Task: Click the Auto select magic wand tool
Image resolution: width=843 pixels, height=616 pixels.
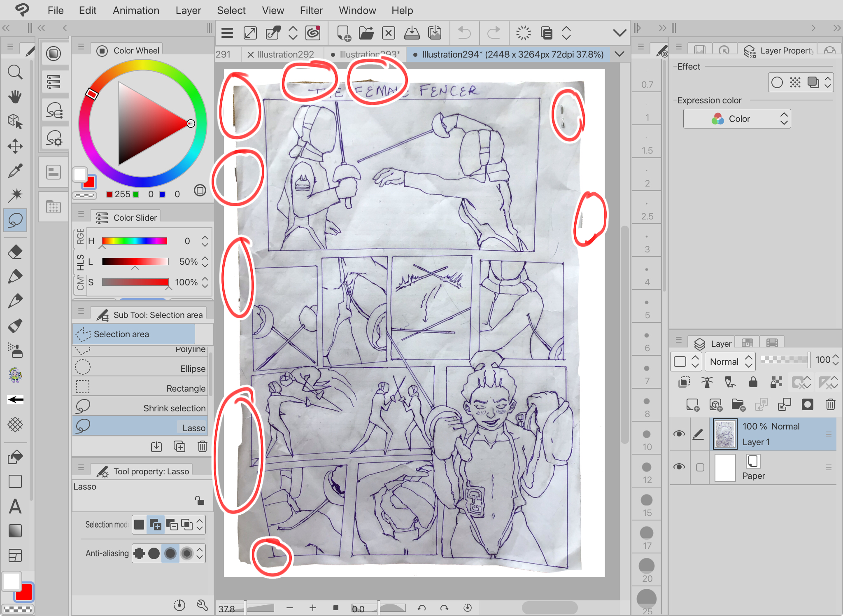Action: click(x=15, y=195)
